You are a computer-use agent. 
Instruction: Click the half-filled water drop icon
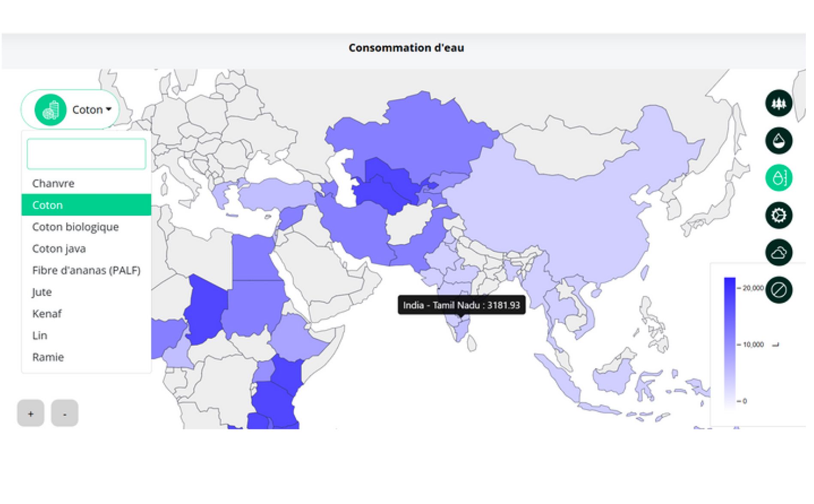tap(778, 141)
